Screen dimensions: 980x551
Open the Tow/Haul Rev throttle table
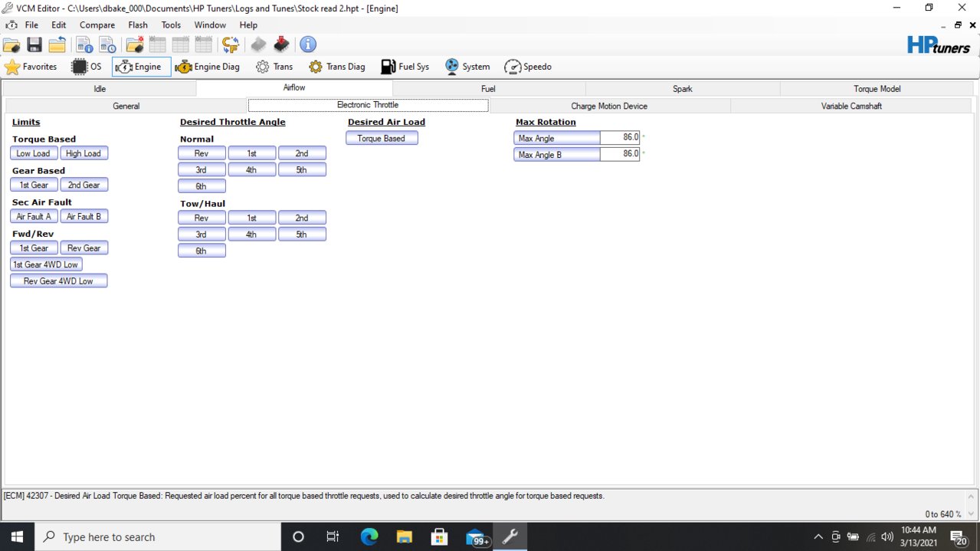(202, 218)
